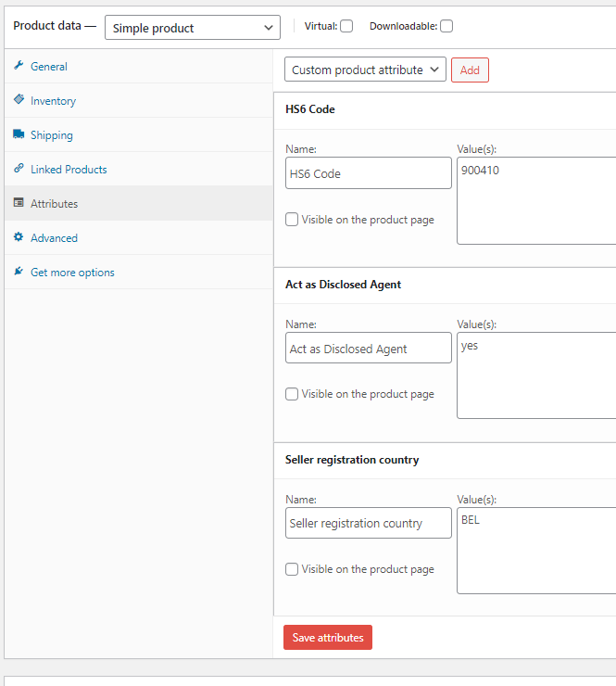Enable the Virtual checkbox
Screen dimensions: 616x686
[346, 26]
